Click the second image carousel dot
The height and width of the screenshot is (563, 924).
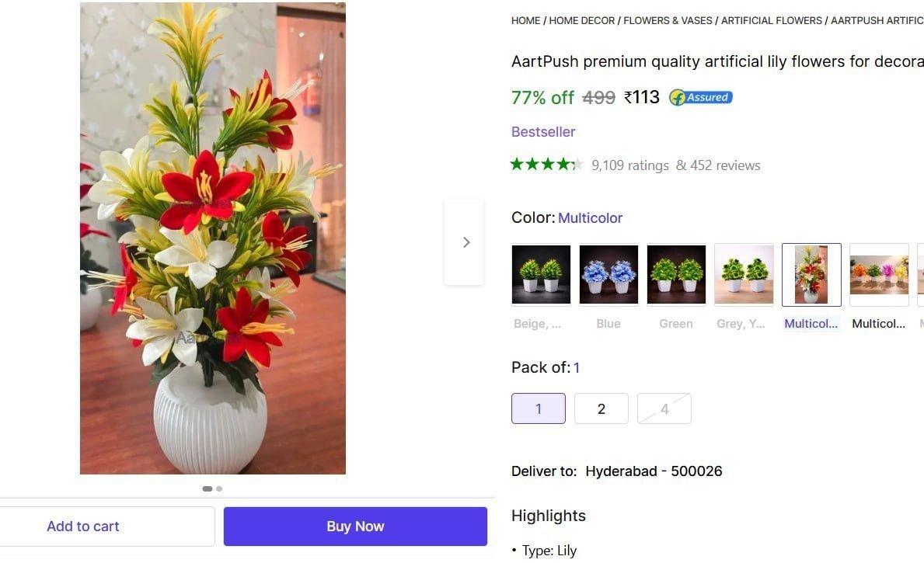pyautogui.click(x=219, y=488)
